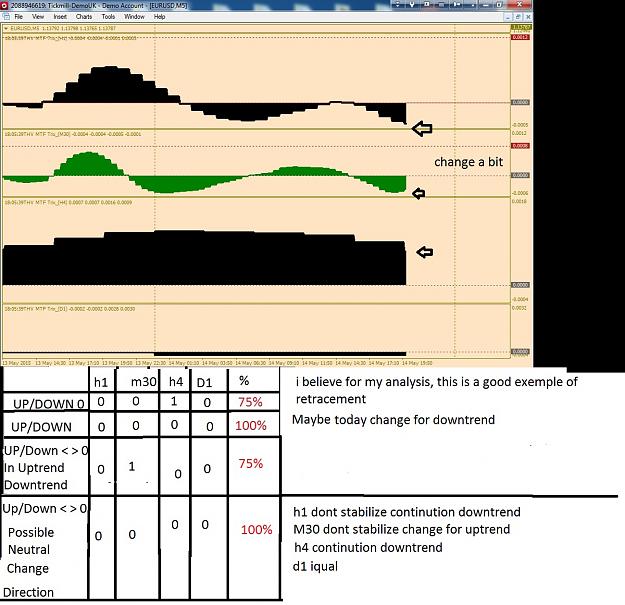625x605 pixels.
Task: Select the red 0.0012 level label
Action: [520, 37]
